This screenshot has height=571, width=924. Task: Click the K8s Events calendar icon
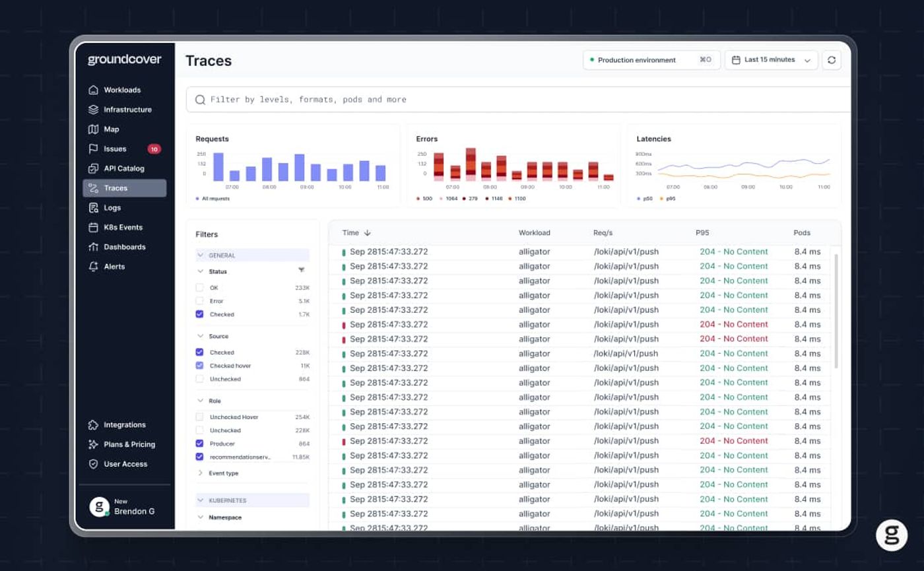93,227
